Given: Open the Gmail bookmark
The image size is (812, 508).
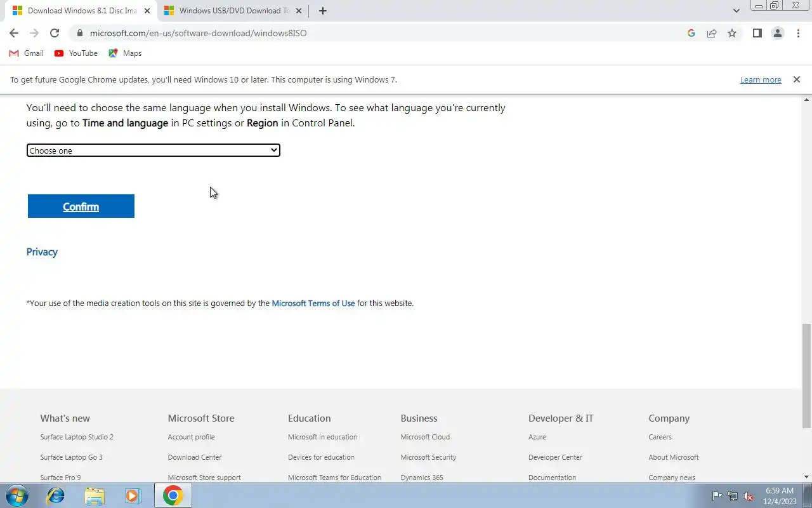Looking at the screenshot, I should (x=27, y=53).
